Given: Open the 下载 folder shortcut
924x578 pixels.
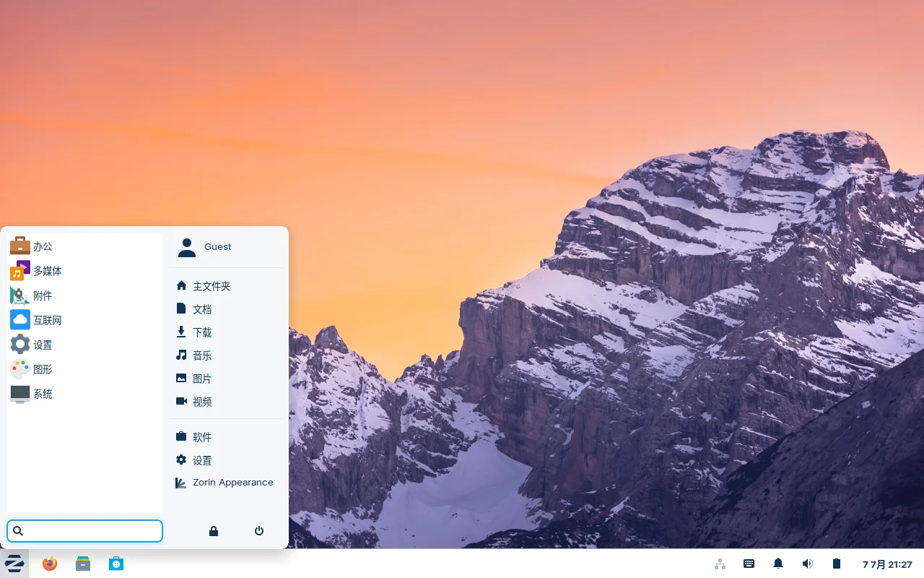Looking at the screenshot, I should pyautogui.click(x=201, y=332).
